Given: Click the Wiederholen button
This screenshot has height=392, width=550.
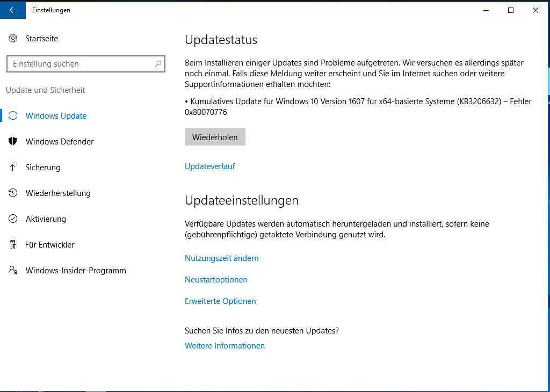Looking at the screenshot, I should coord(215,137).
